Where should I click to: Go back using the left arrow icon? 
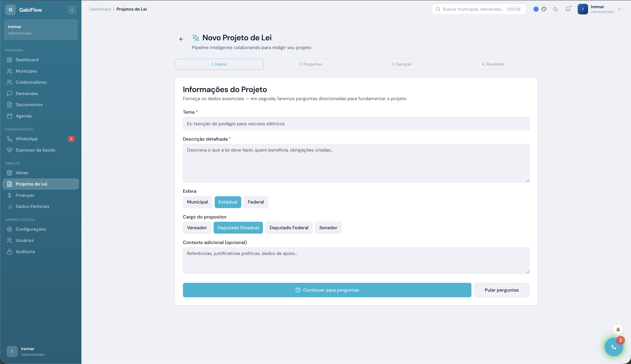[181, 39]
